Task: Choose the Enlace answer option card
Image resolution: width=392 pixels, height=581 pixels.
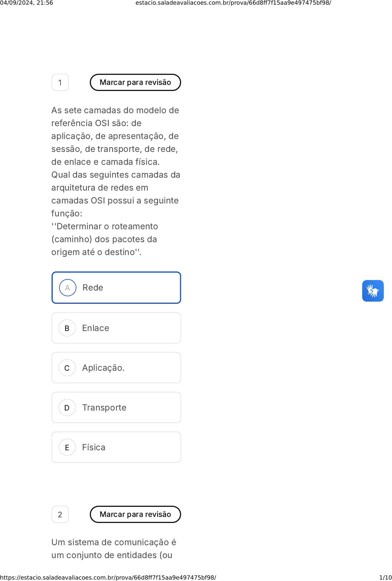Action: pos(116,328)
